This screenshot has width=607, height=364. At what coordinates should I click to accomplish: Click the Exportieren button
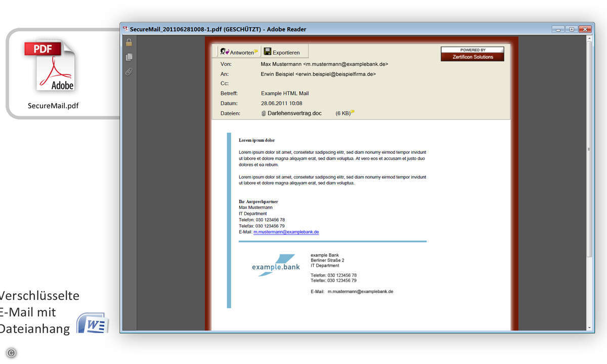(x=282, y=52)
